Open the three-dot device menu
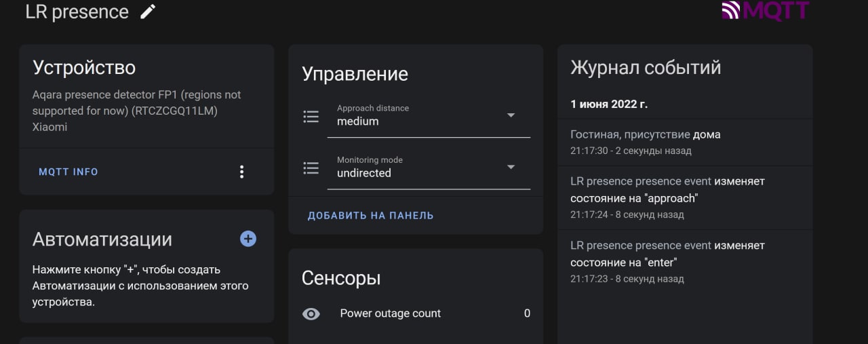Image resolution: width=868 pixels, height=344 pixels. (241, 172)
